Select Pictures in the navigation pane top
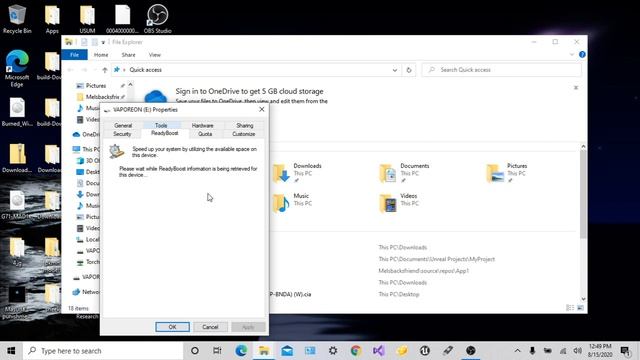The image size is (640, 360). (96, 86)
